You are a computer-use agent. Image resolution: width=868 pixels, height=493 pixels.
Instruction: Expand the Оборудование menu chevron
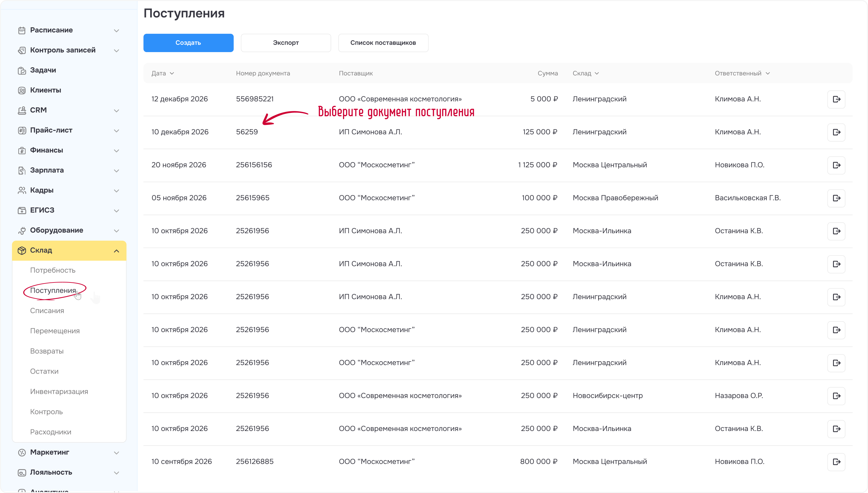(x=116, y=231)
